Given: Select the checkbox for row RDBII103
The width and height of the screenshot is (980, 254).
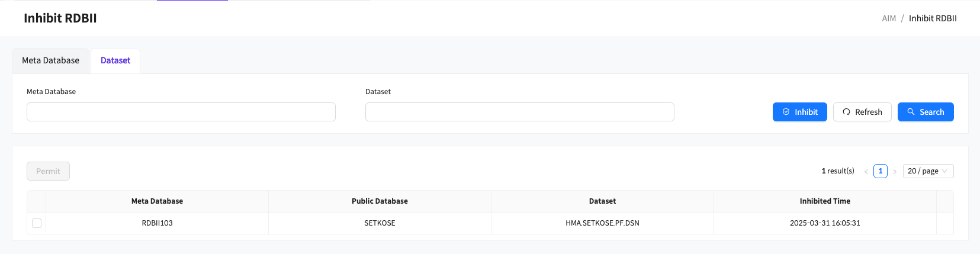Looking at the screenshot, I should tap(37, 223).
